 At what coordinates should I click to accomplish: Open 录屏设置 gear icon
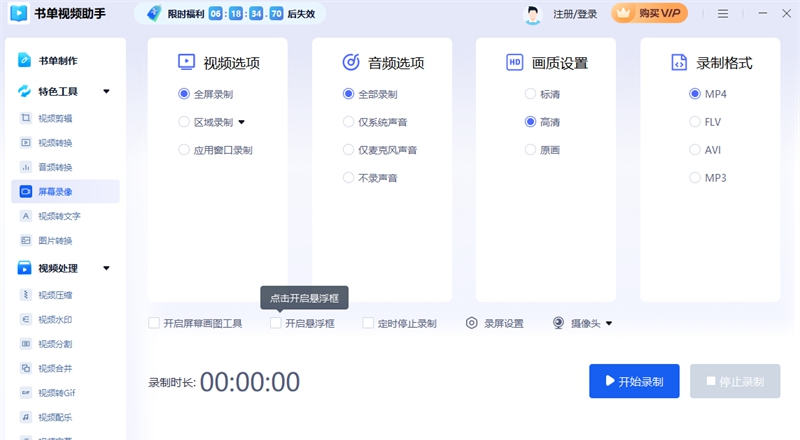point(472,323)
